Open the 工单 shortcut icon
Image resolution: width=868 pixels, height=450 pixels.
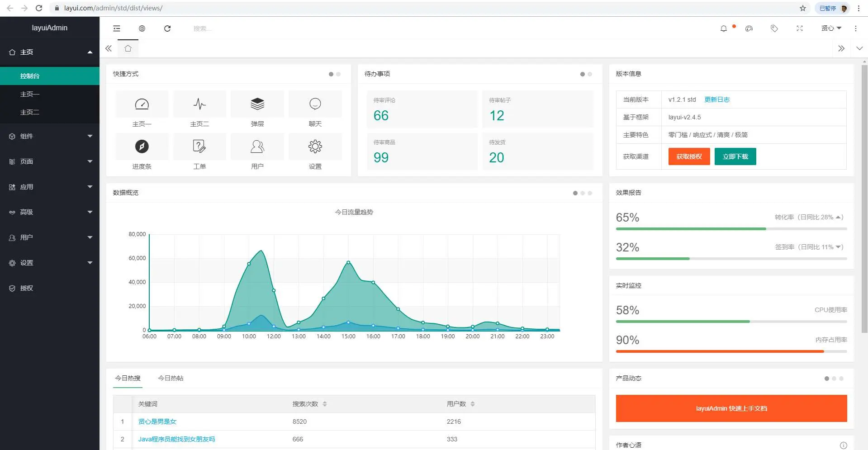(x=199, y=147)
